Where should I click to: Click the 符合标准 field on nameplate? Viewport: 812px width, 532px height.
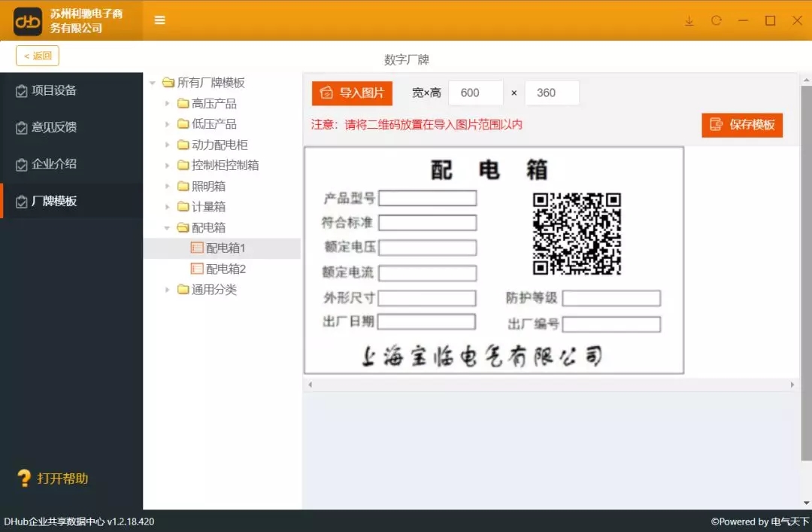coord(428,223)
